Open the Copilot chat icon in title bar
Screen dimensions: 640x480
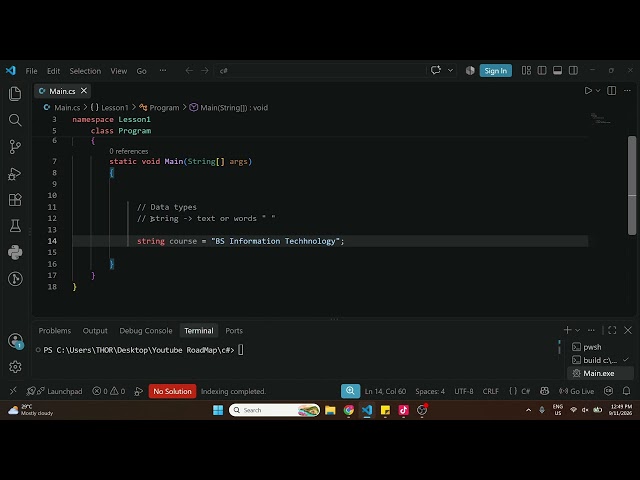point(436,70)
